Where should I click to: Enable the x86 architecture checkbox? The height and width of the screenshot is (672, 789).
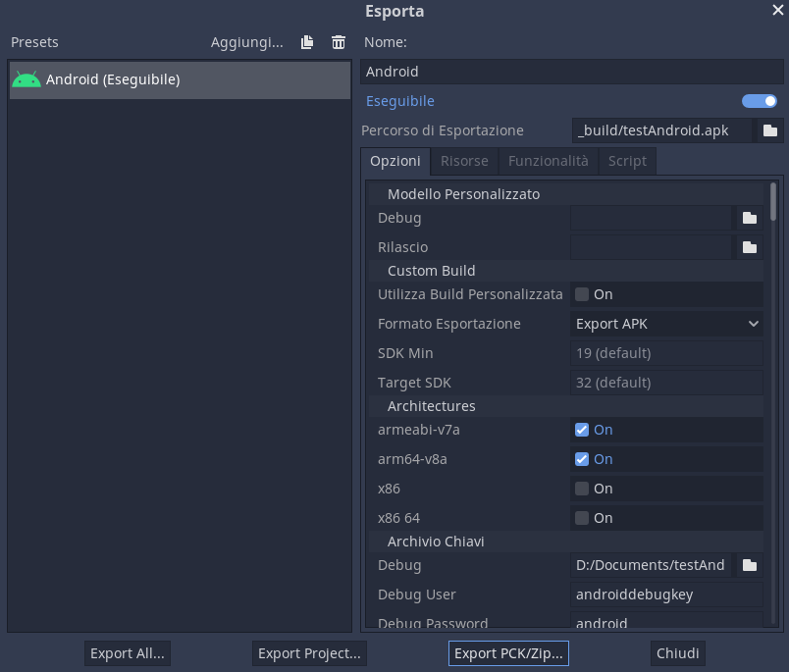[x=582, y=489]
